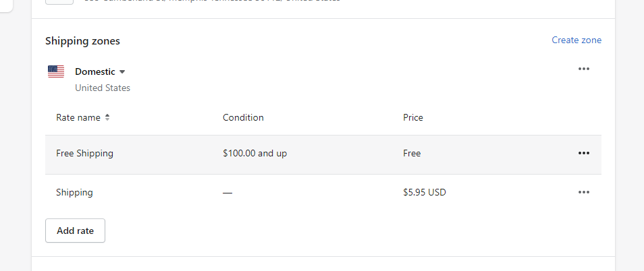Expand the Domestic zone dropdown arrow
This screenshot has height=271, width=644.
pos(122,71)
